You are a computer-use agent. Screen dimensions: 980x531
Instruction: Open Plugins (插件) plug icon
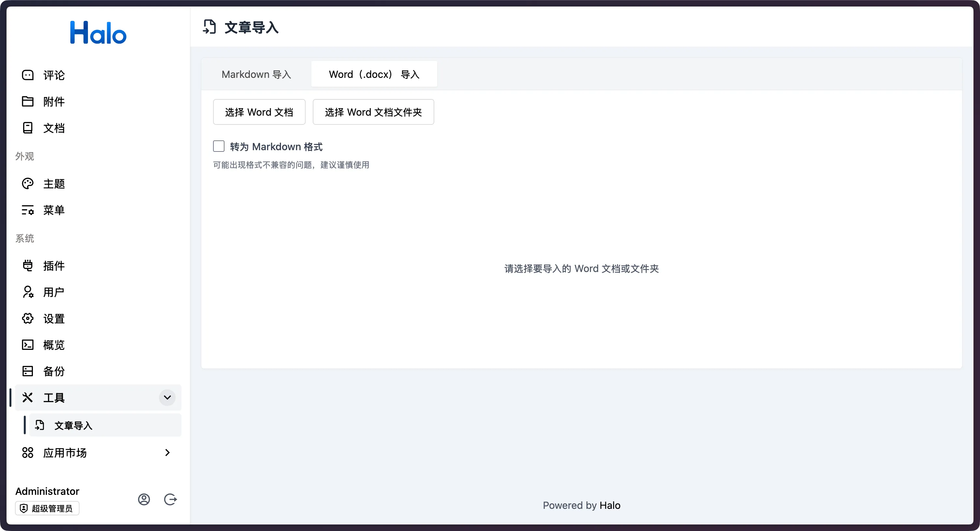pos(28,265)
